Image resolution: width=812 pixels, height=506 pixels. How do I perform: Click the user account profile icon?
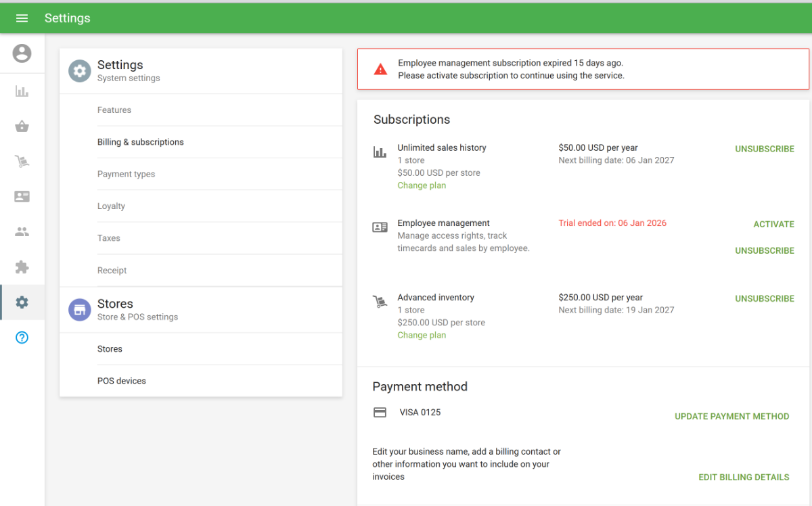[x=22, y=53]
